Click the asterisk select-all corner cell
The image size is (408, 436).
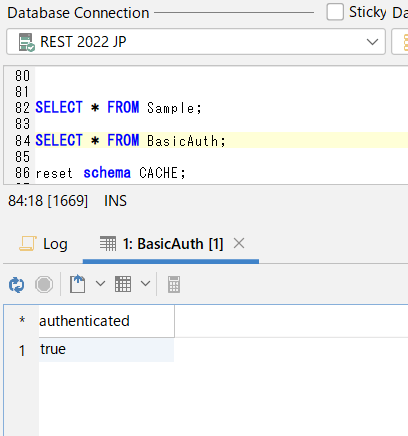[x=22, y=321]
